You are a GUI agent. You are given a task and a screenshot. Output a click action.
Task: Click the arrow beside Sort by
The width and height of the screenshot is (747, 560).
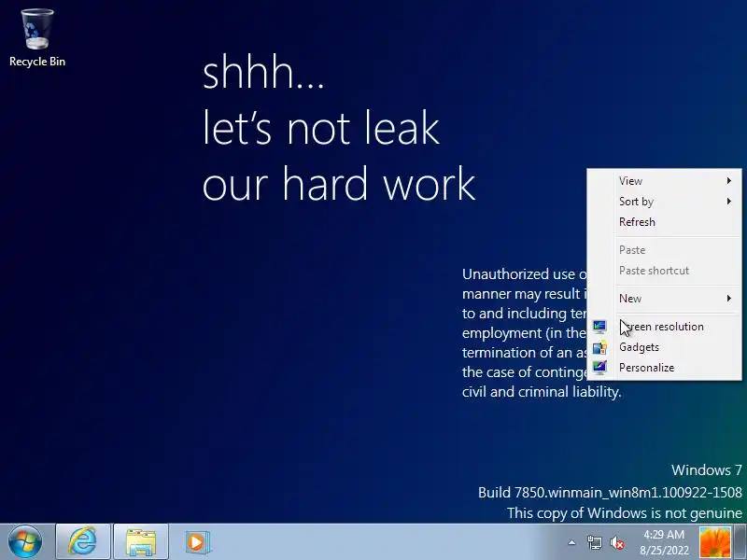(729, 202)
